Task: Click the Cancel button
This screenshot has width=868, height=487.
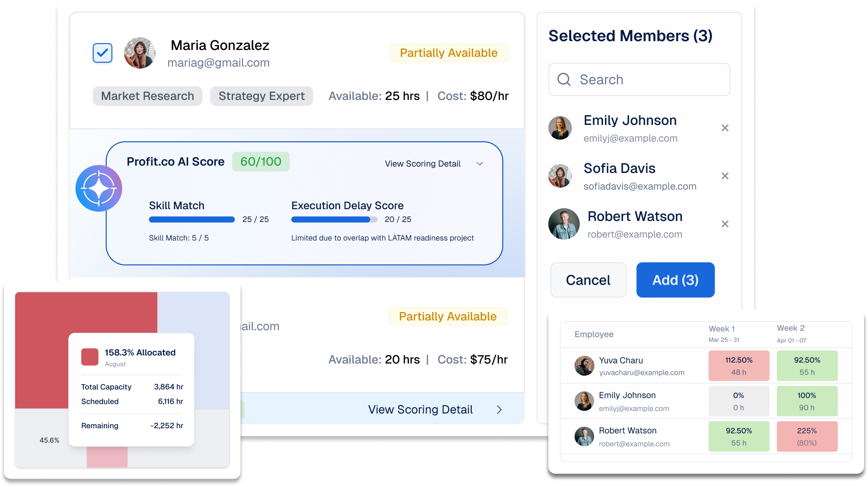Action: pos(588,280)
